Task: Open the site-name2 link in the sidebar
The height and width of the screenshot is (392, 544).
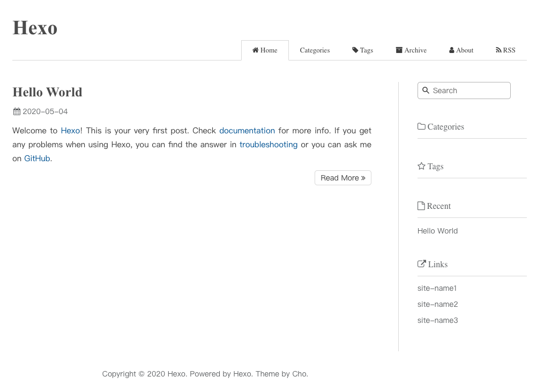Action: (x=437, y=305)
